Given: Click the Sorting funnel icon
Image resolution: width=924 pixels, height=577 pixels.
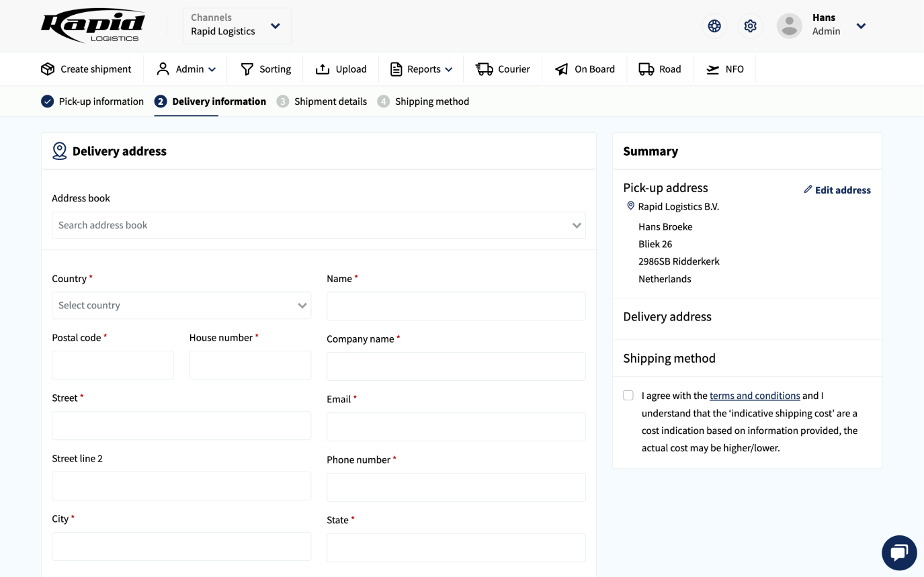Looking at the screenshot, I should pyautogui.click(x=247, y=69).
